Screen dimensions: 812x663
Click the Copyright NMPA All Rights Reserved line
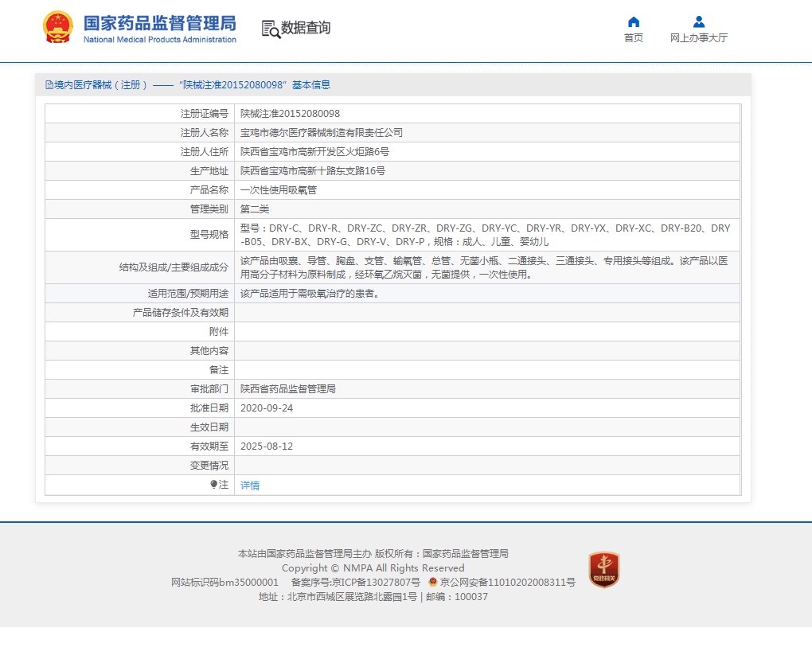pyautogui.click(x=373, y=567)
